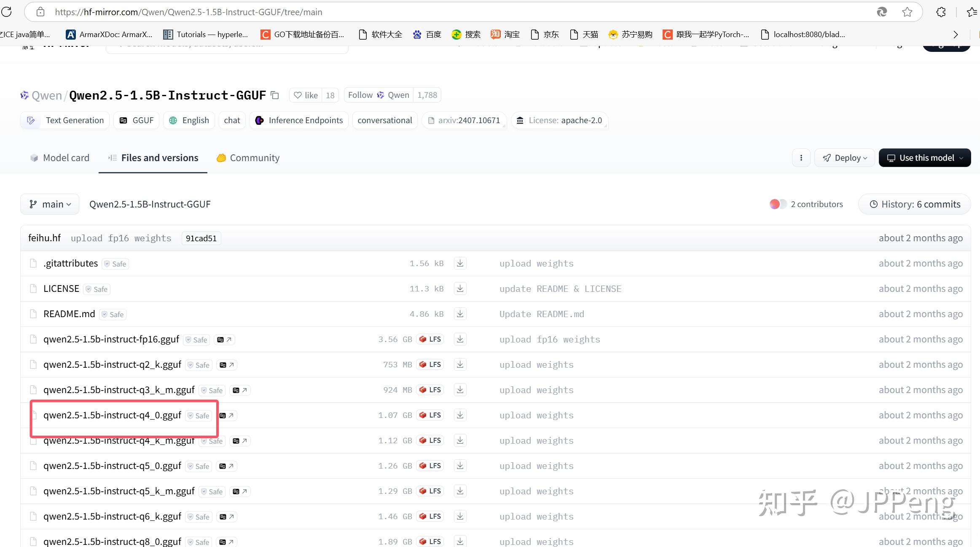Click the Qwen organization avatar
Image resolution: width=980 pixels, height=547 pixels.
24,95
